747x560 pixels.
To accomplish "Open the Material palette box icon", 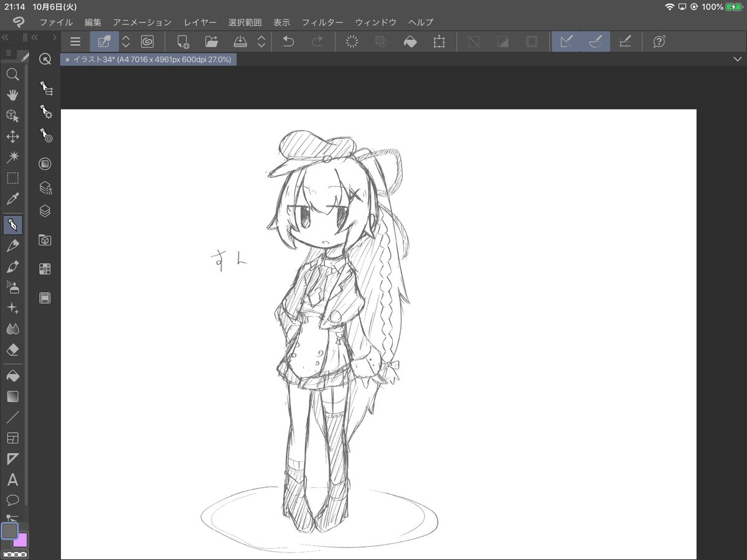I will point(45,240).
